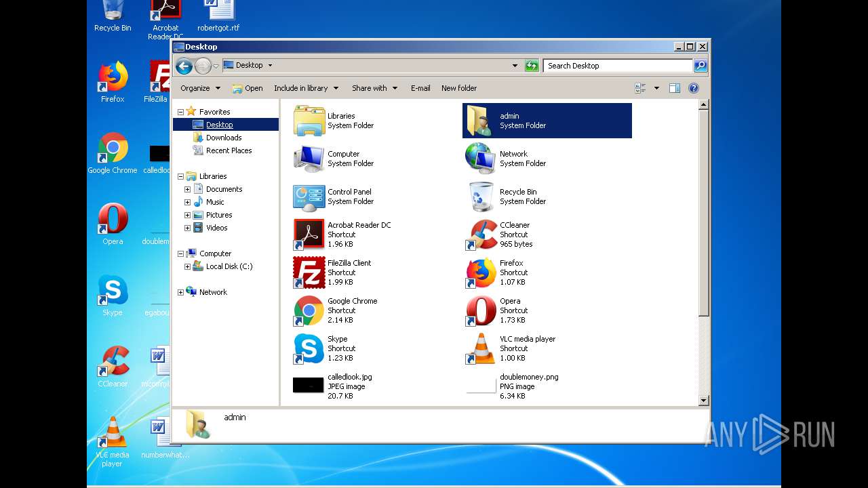The image size is (868, 488).
Task: Collapse the Libraries tree node
Action: pyautogui.click(x=181, y=176)
